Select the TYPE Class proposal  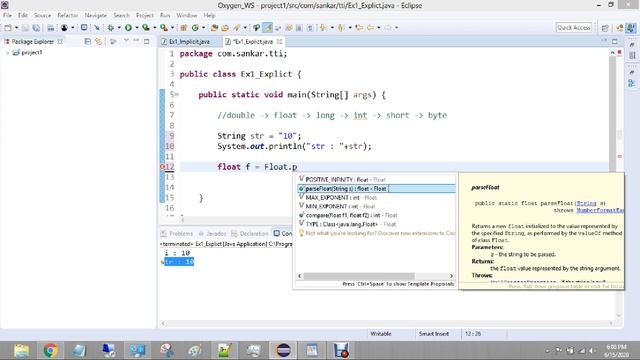pyautogui.click(x=376, y=224)
